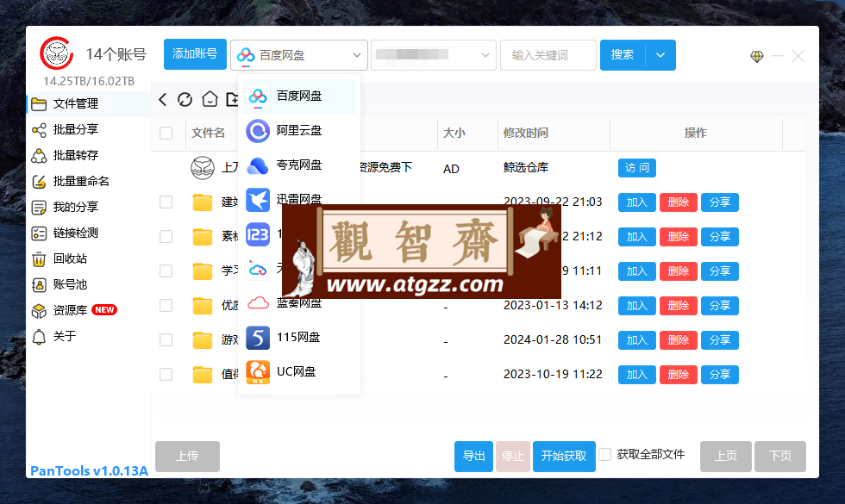
Task: Select 夸克网盘 in the dropdown list
Action: (299, 165)
